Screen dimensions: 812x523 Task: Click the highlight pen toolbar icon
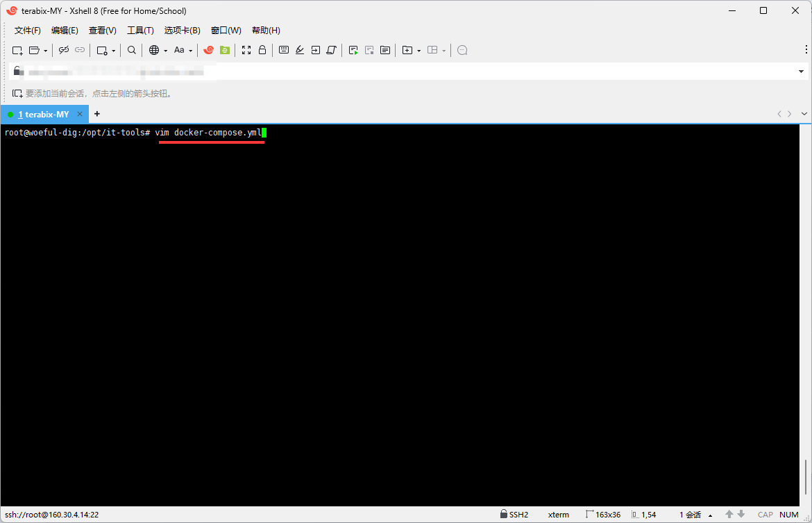click(300, 50)
